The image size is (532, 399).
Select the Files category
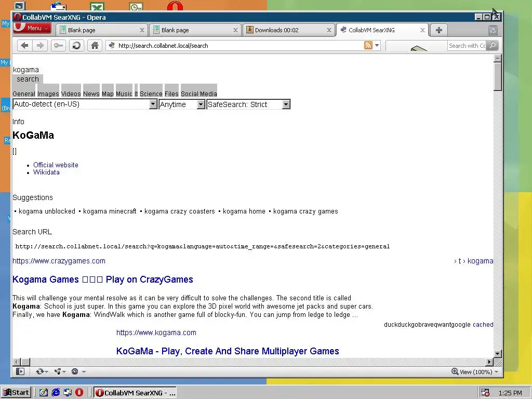click(x=171, y=94)
